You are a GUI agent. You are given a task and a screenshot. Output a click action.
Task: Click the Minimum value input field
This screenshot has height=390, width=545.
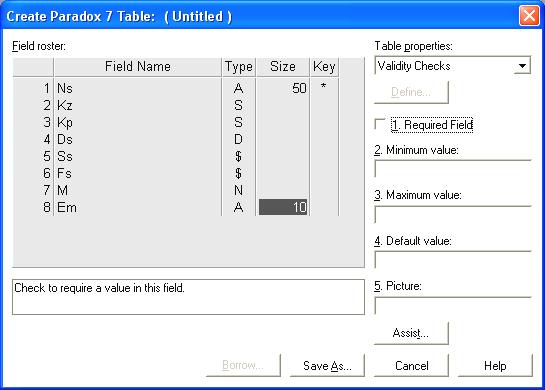tap(453, 169)
